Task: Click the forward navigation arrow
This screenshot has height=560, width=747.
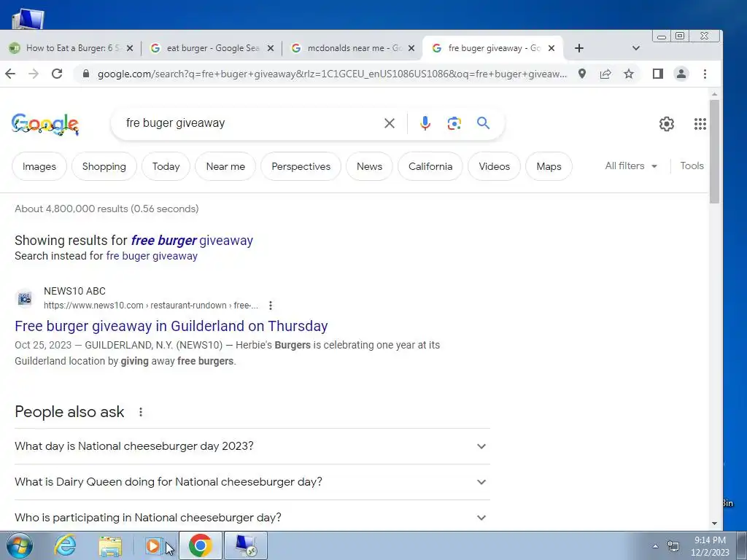Action: 34,74
